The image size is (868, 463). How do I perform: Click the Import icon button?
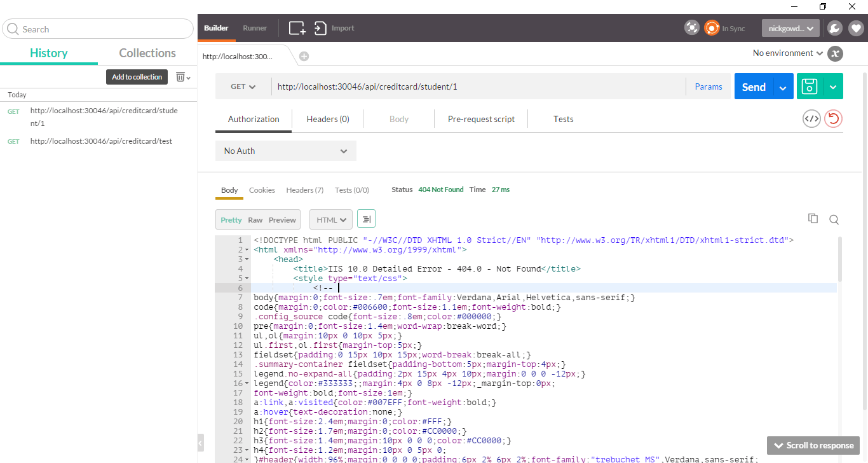click(320, 28)
